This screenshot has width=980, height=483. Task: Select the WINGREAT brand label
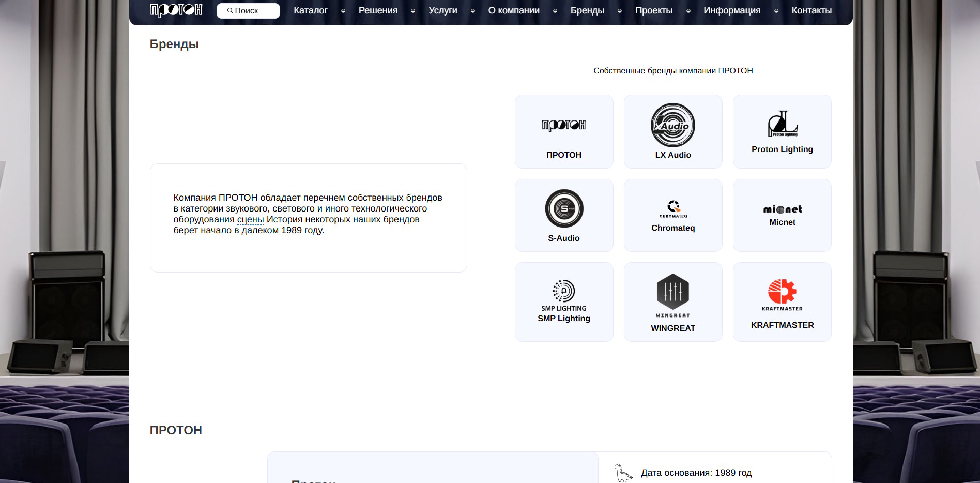[x=673, y=328]
